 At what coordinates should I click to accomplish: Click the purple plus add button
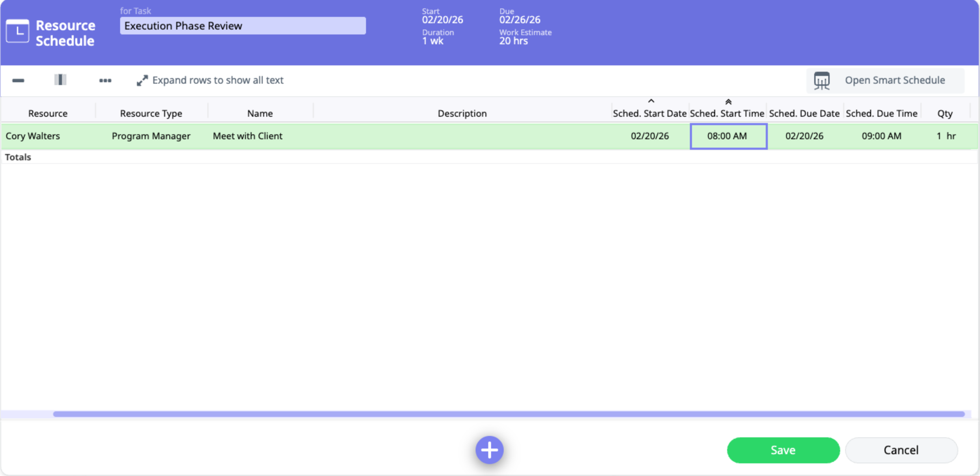pos(489,450)
